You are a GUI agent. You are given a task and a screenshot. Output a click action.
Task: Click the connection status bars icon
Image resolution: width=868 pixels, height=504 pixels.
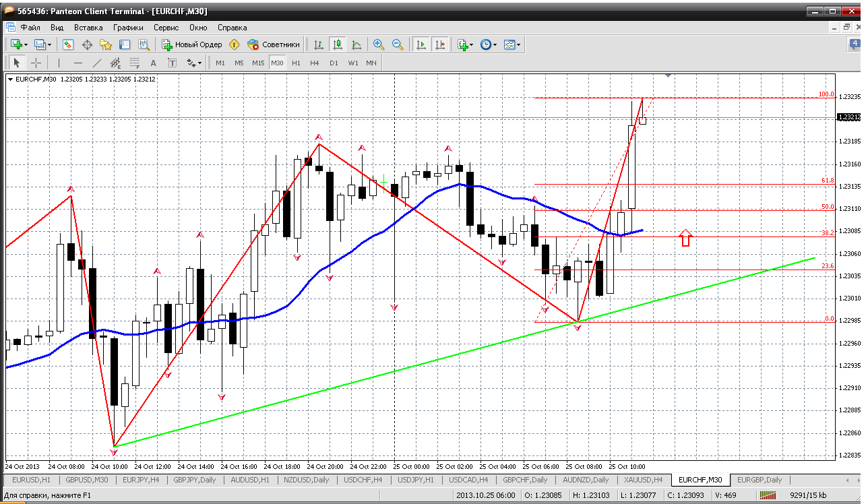coord(768,496)
